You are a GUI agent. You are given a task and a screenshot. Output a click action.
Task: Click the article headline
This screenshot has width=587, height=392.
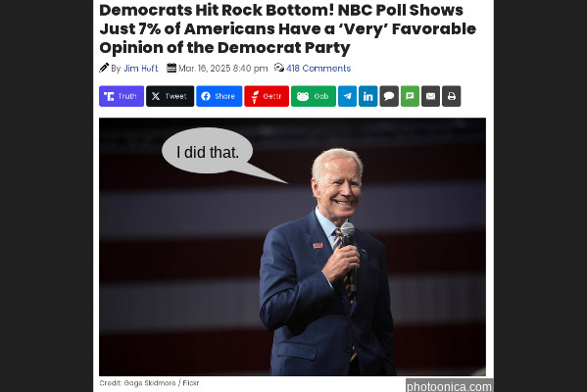point(287,28)
